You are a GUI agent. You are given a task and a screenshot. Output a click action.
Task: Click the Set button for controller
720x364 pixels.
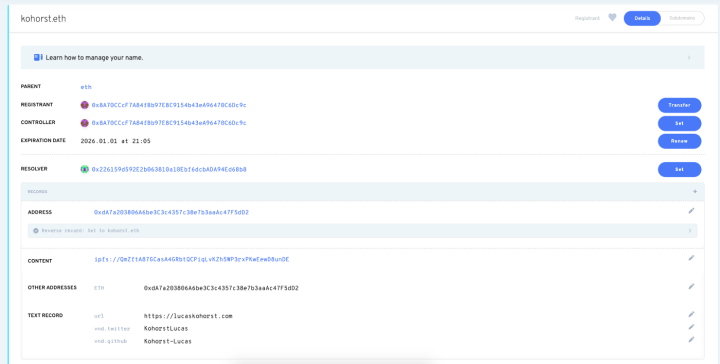click(679, 123)
